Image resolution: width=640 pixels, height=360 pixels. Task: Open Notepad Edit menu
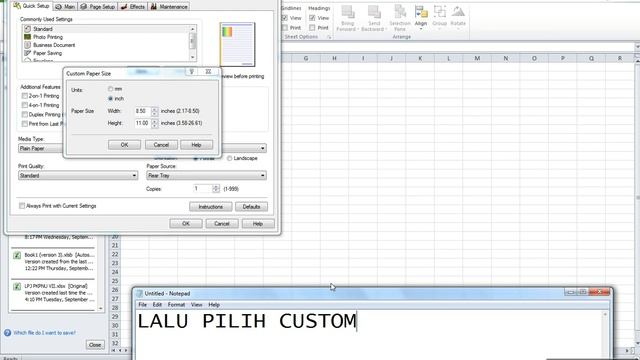tap(157, 305)
